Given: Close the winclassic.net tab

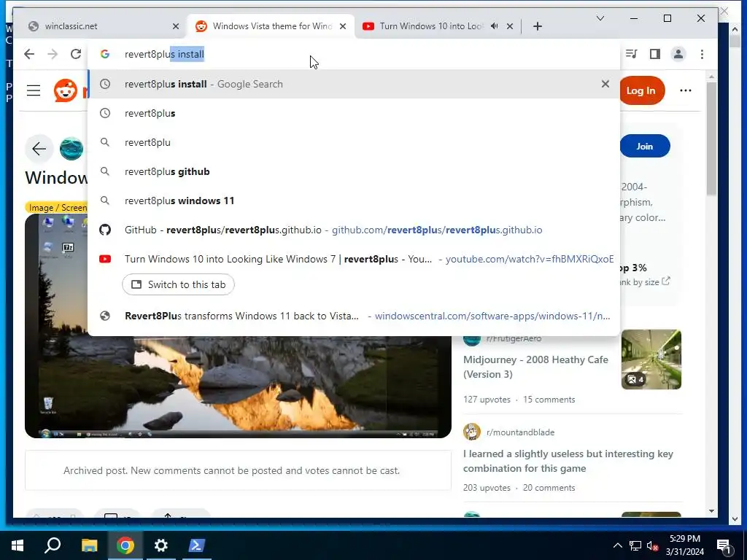Looking at the screenshot, I should [x=176, y=26].
